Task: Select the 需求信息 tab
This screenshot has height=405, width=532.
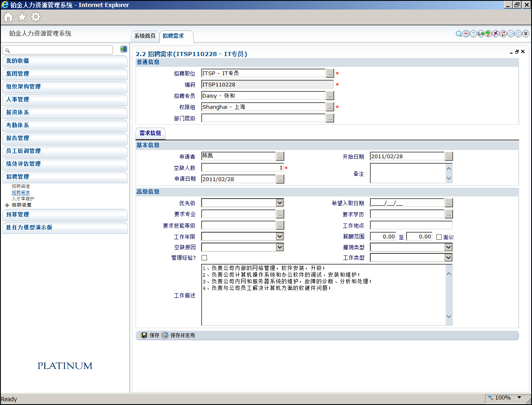Action: point(150,133)
